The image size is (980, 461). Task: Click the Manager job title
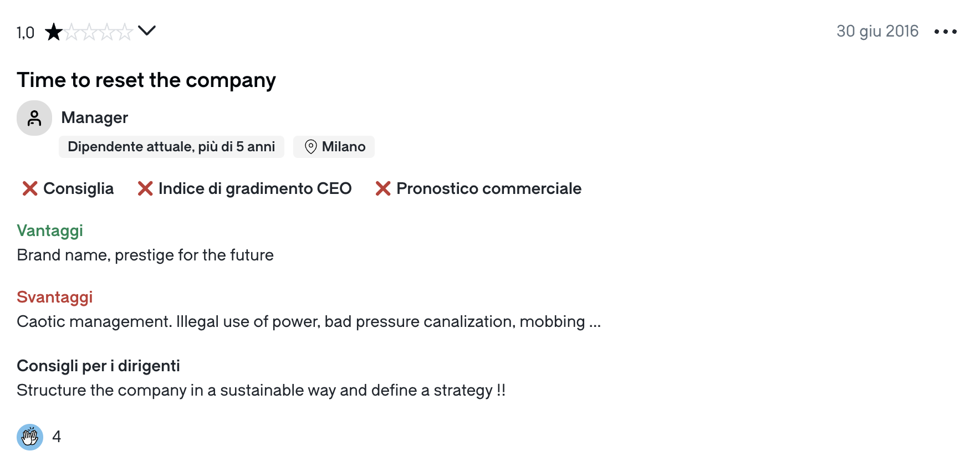click(x=95, y=117)
